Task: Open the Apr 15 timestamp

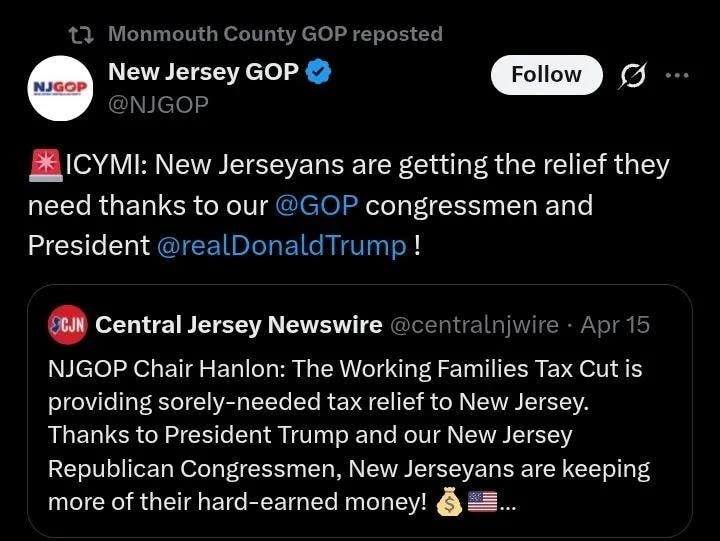Action: tap(615, 324)
